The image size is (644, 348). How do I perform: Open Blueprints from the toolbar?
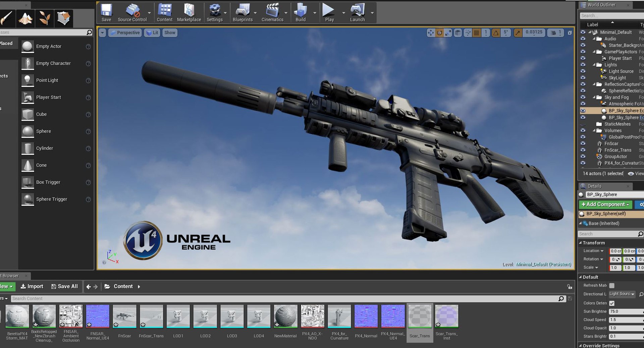pyautogui.click(x=243, y=13)
